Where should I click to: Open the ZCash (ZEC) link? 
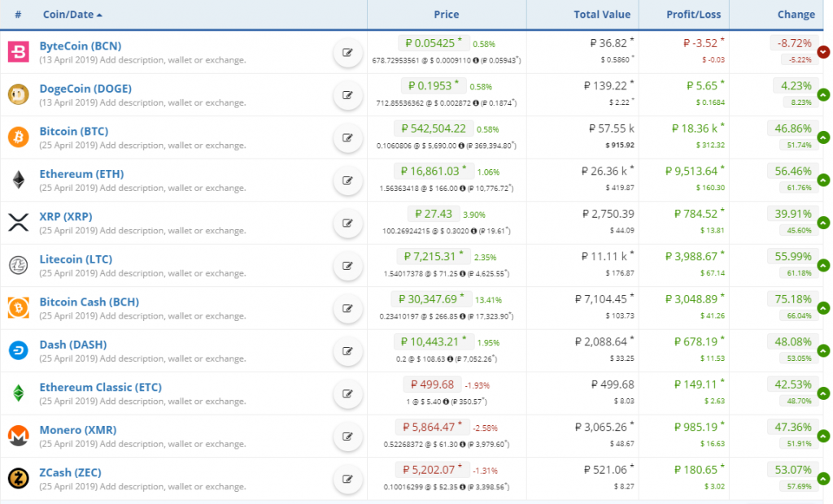(x=70, y=472)
